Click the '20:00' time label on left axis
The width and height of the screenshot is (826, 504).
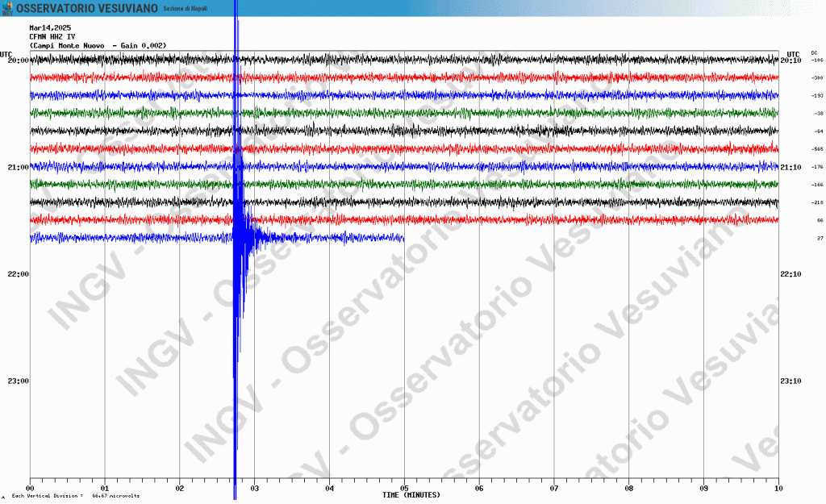pos(18,60)
